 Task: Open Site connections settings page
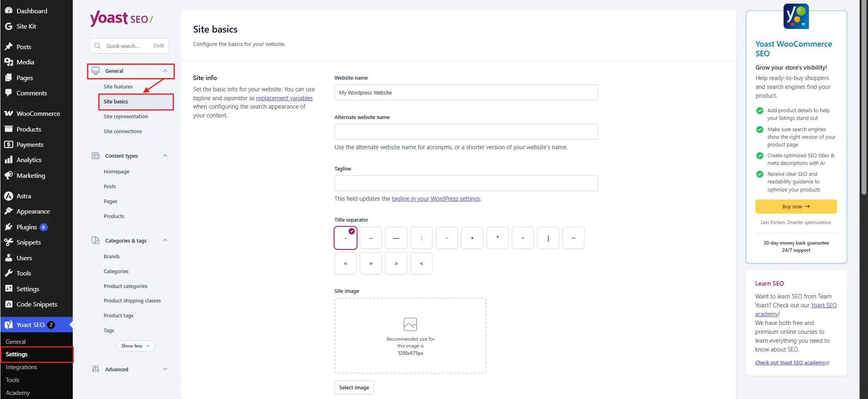[x=123, y=131]
